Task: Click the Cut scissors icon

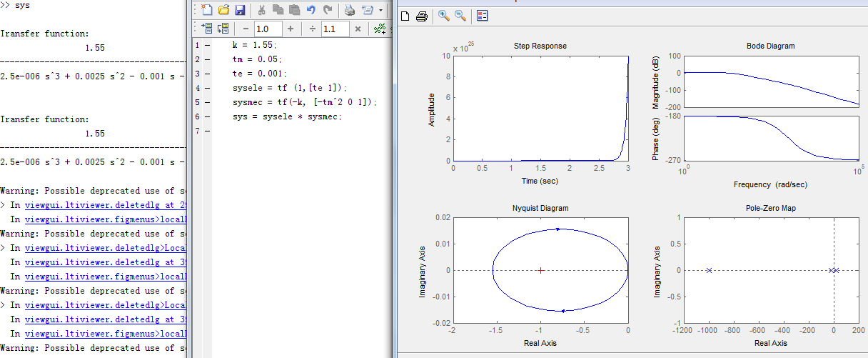Action: 261,10
